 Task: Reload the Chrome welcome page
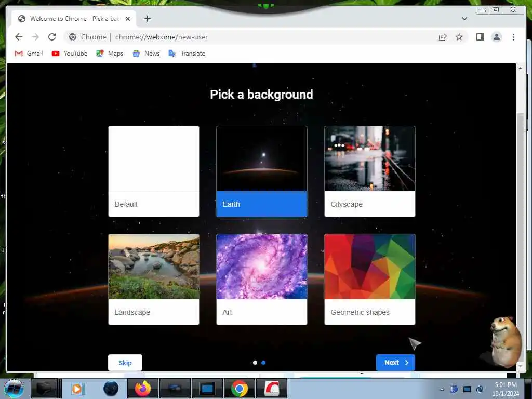52,37
